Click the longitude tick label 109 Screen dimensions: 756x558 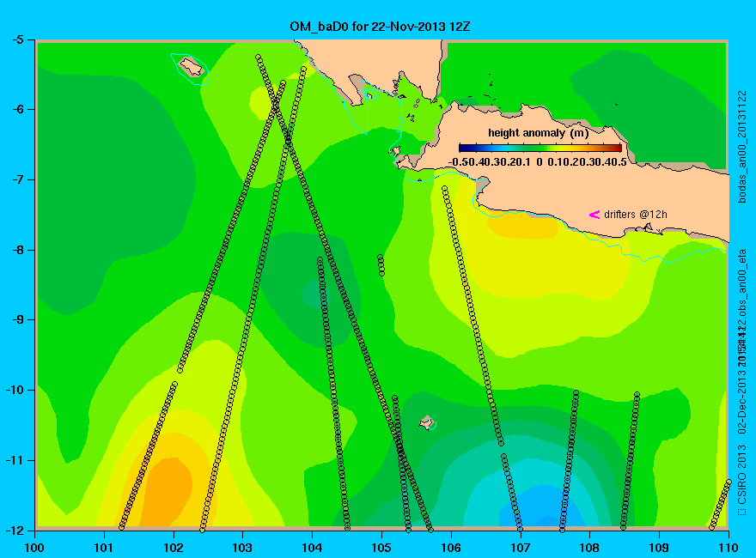click(659, 548)
